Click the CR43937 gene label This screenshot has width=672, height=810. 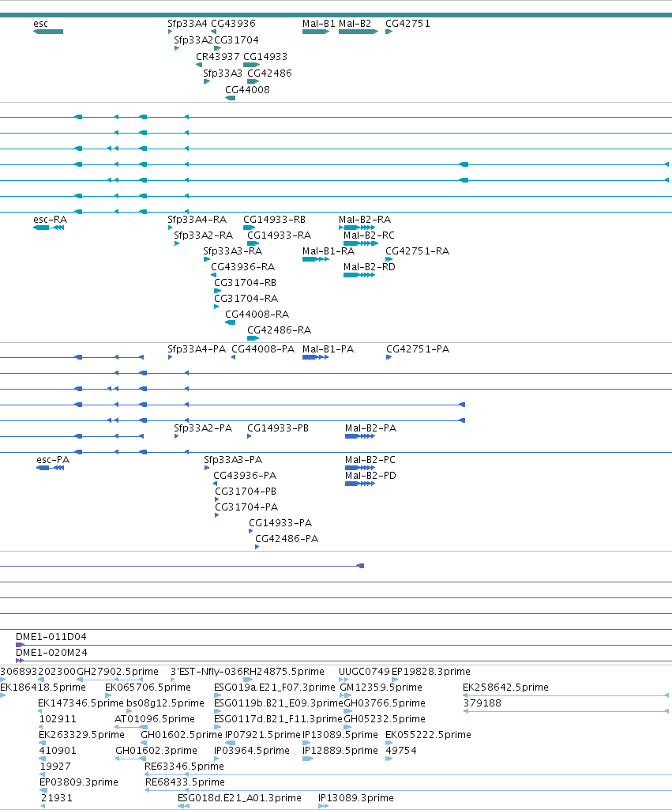coord(218,56)
